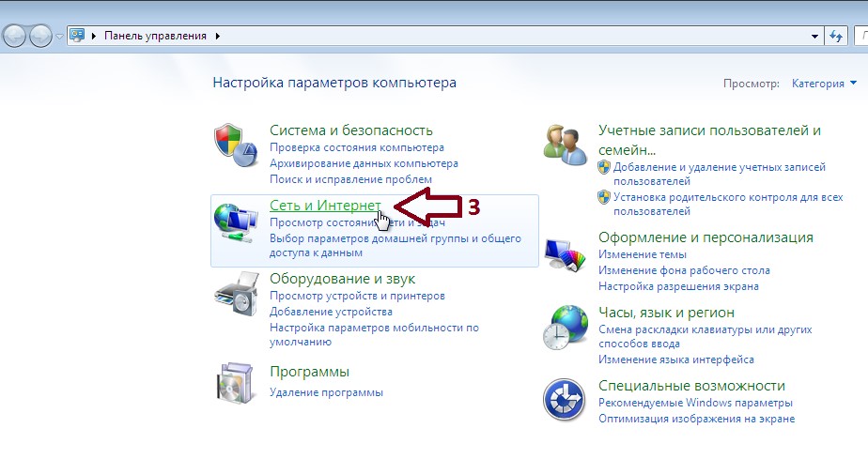This screenshot has width=868, height=459.
Task: Click the Просмотр: label
Action: click(x=751, y=84)
